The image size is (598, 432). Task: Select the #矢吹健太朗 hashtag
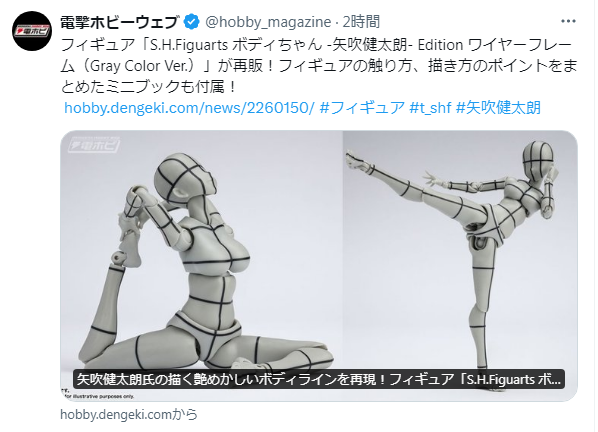498,108
